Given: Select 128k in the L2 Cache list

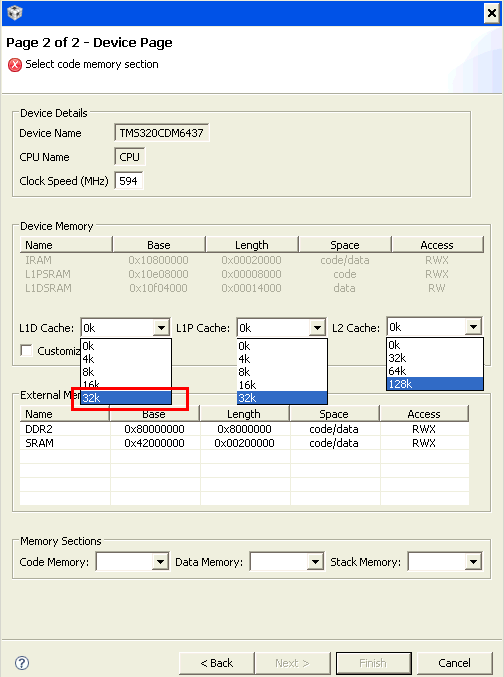Looking at the screenshot, I should (x=435, y=384).
